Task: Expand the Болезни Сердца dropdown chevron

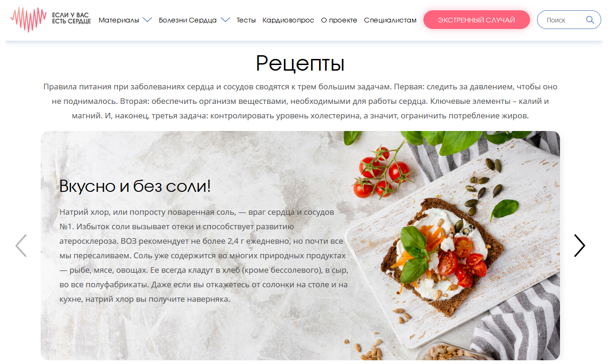Action: [x=225, y=20]
